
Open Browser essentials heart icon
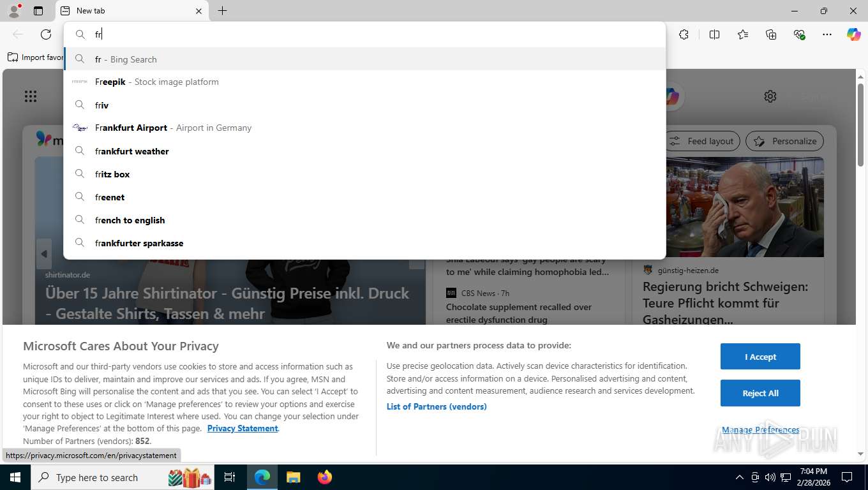[799, 34]
